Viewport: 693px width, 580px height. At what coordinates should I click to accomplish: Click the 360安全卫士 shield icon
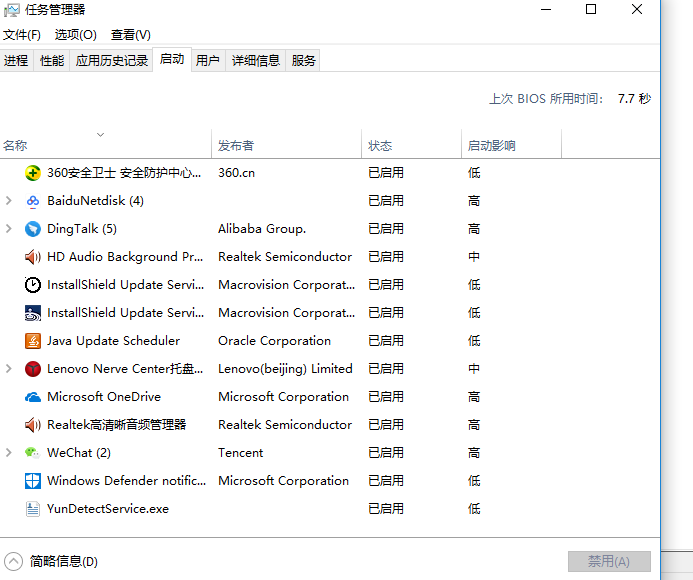click(x=33, y=173)
